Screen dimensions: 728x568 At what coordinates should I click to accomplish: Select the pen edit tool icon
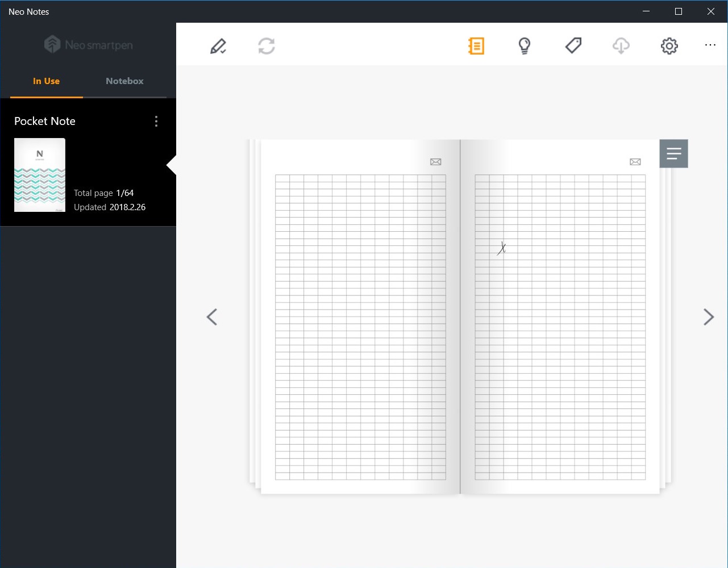point(218,46)
